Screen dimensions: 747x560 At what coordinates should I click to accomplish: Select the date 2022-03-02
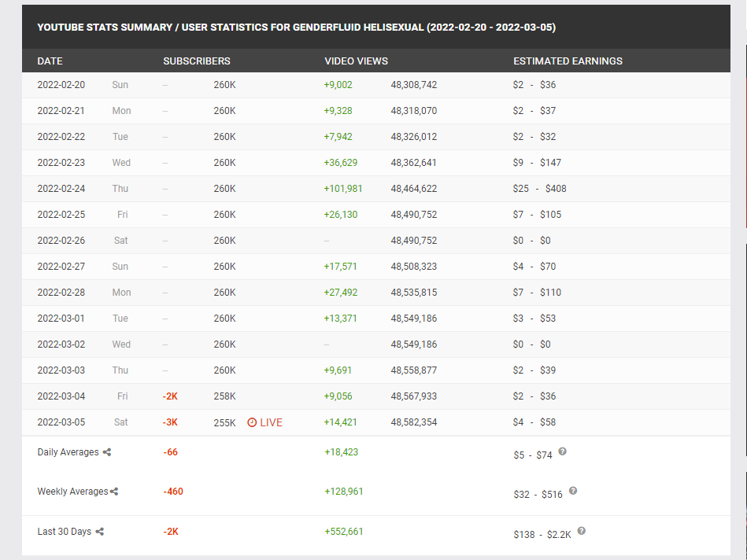61,344
